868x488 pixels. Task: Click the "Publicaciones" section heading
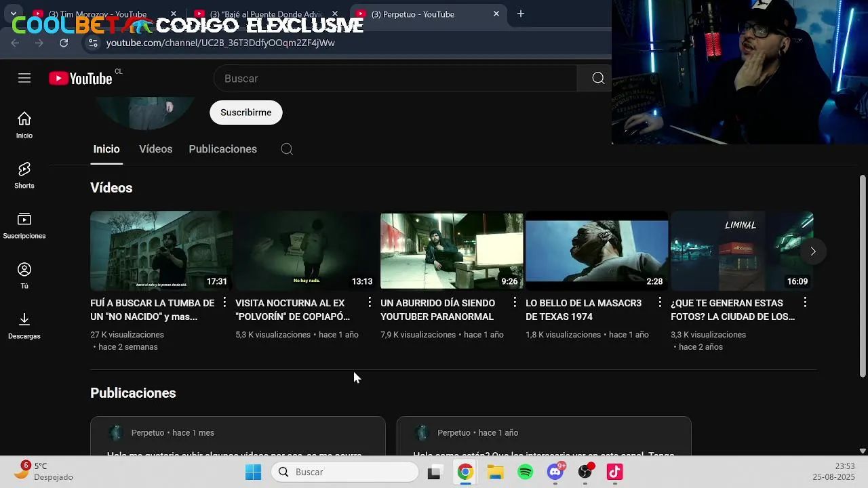pos(133,393)
